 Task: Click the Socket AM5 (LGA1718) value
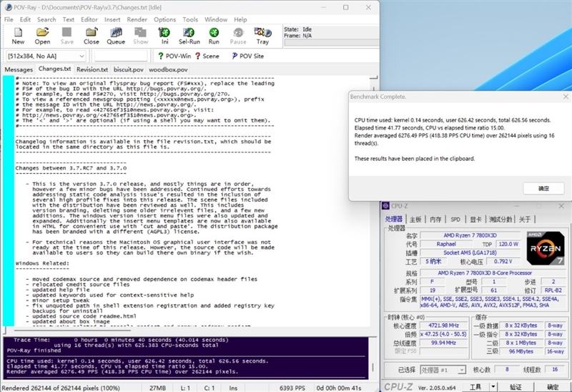click(470, 253)
